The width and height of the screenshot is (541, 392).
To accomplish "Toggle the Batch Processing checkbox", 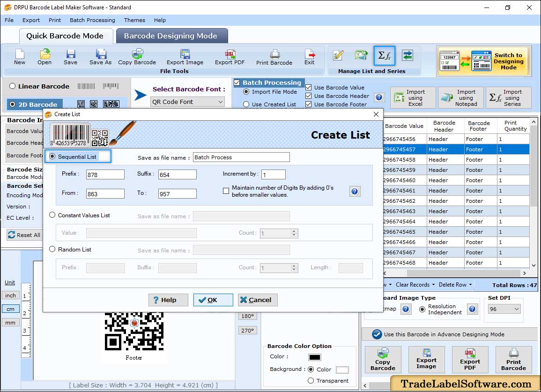I will click(x=237, y=82).
